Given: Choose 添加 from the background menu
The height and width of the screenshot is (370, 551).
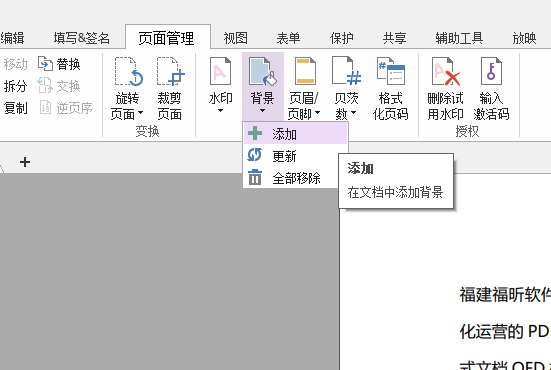Looking at the screenshot, I should coord(296,134).
